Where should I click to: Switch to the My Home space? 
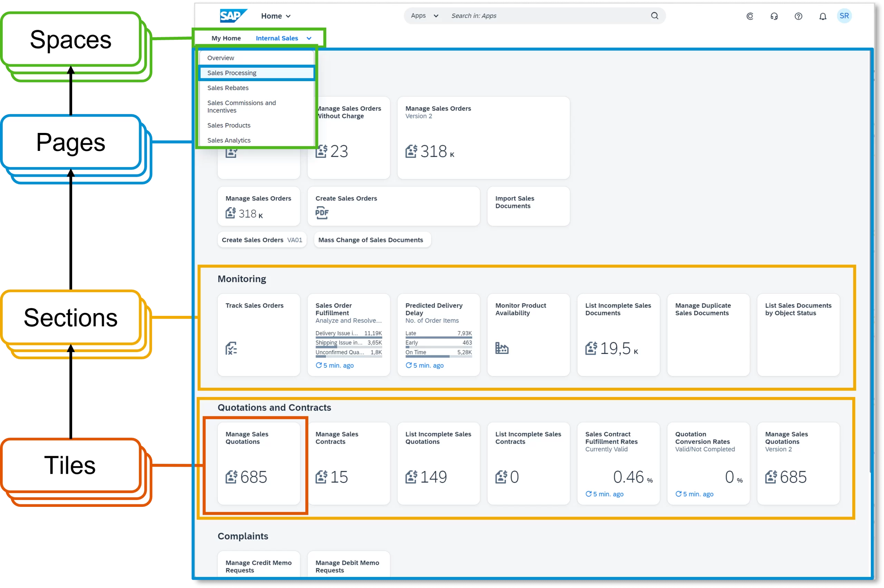point(226,38)
